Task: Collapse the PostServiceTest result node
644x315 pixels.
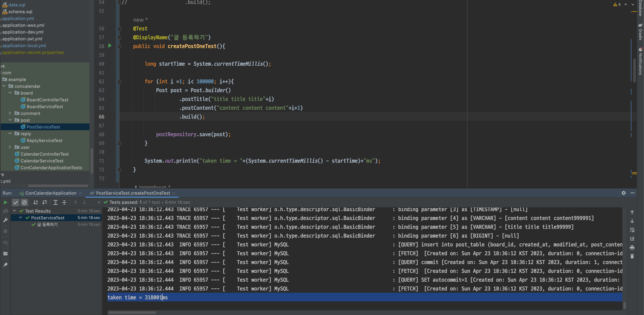Action: (x=21, y=218)
